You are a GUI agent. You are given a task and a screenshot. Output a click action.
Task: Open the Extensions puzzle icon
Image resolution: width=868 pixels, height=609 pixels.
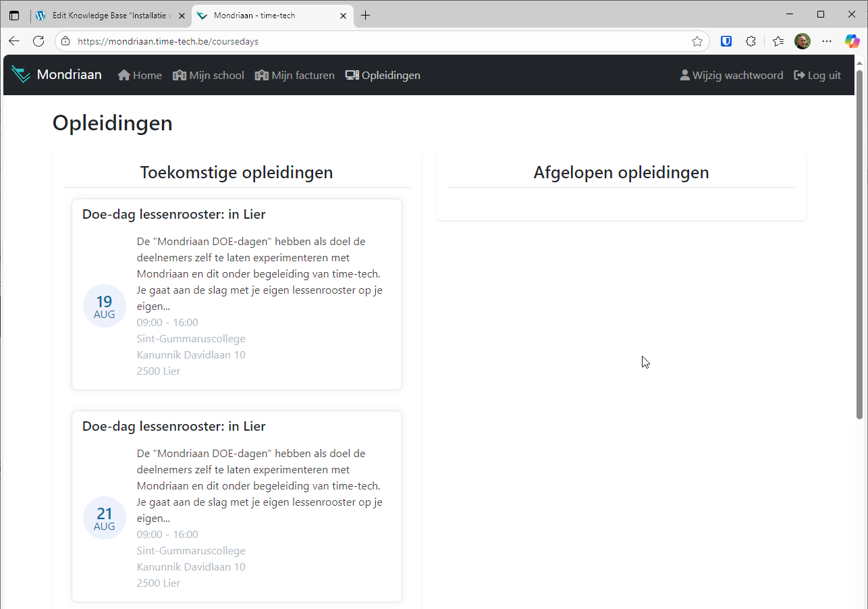click(x=751, y=41)
